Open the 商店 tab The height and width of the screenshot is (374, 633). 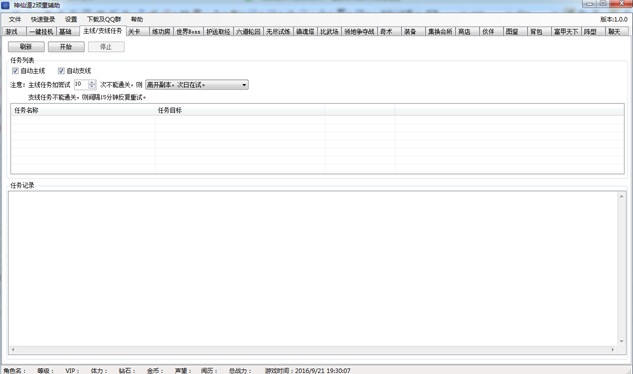point(467,32)
